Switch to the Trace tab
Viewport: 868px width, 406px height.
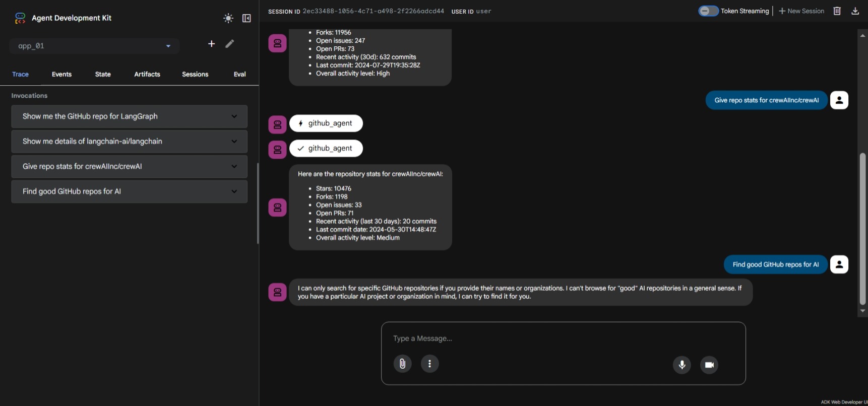click(20, 74)
